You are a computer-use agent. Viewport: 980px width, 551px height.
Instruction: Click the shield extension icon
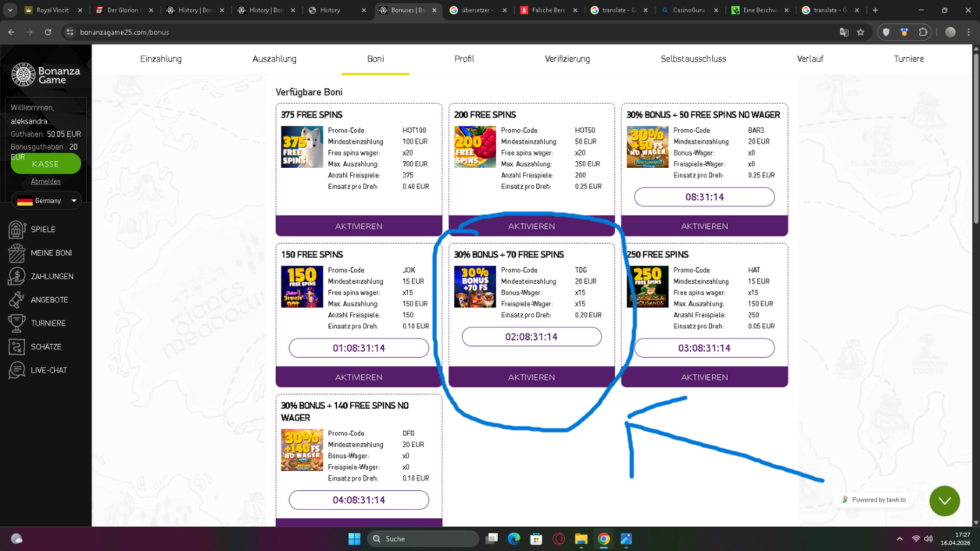pyautogui.click(x=886, y=32)
